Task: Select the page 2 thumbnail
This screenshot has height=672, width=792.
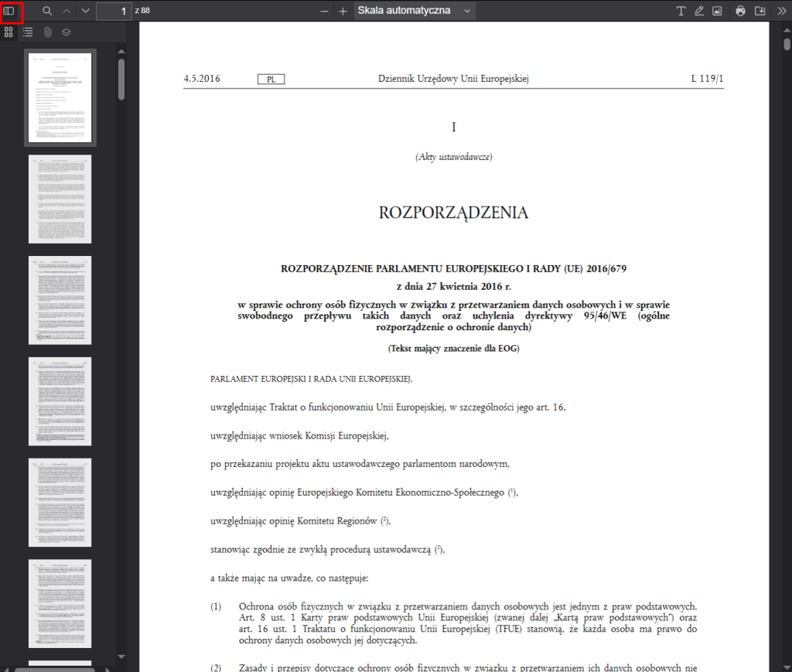Action: (60, 199)
